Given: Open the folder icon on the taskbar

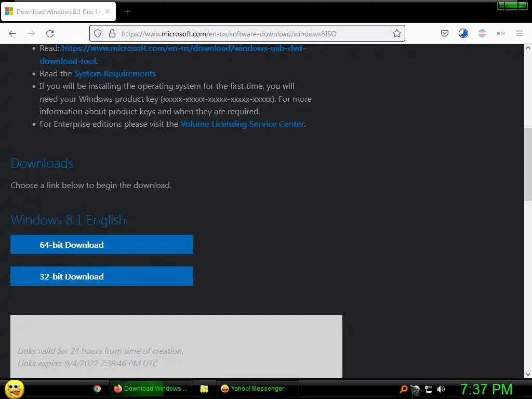Looking at the screenshot, I should click(x=204, y=389).
